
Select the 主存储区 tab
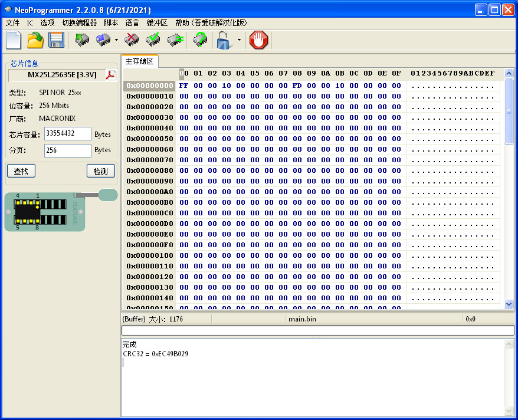[140, 61]
